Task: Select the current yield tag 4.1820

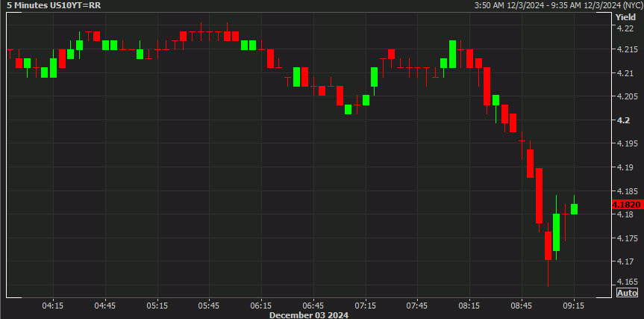Action: pos(626,205)
